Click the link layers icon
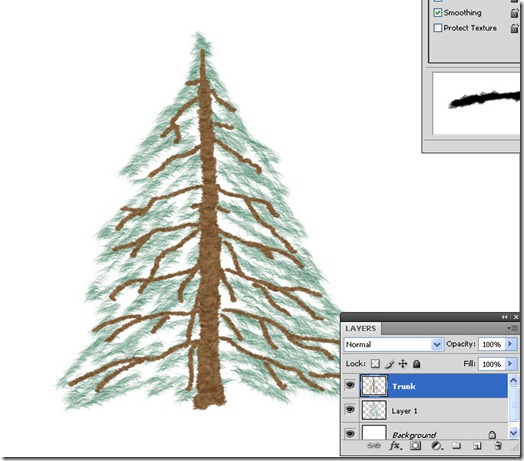 (x=374, y=446)
